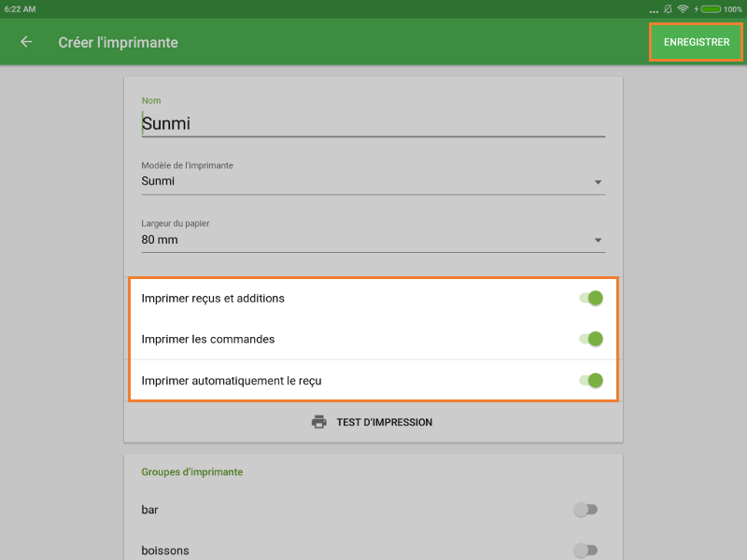Image resolution: width=747 pixels, height=560 pixels.
Task: Tap the 6:22 AM clock in status bar
Action: pos(20,8)
